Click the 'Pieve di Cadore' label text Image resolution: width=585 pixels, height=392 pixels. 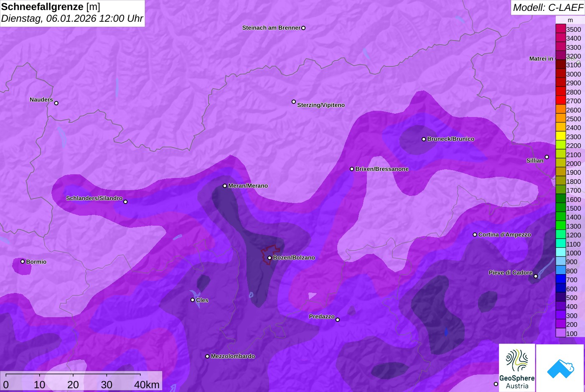[511, 273]
